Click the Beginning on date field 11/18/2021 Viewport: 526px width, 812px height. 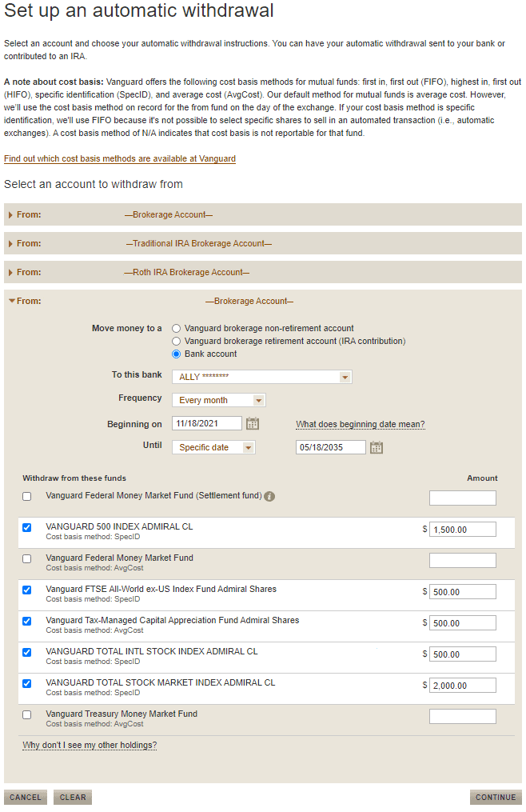pyautogui.click(x=207, y=424)
